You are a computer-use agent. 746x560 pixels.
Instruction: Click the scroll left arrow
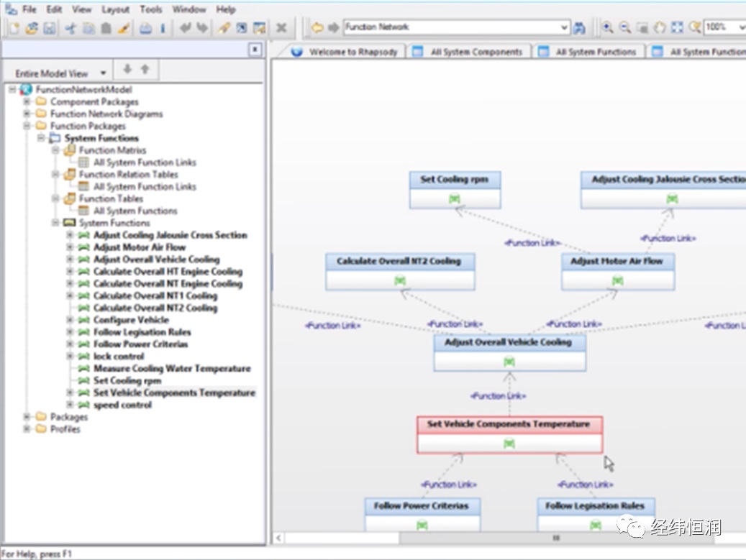click(x=278, y=538)
